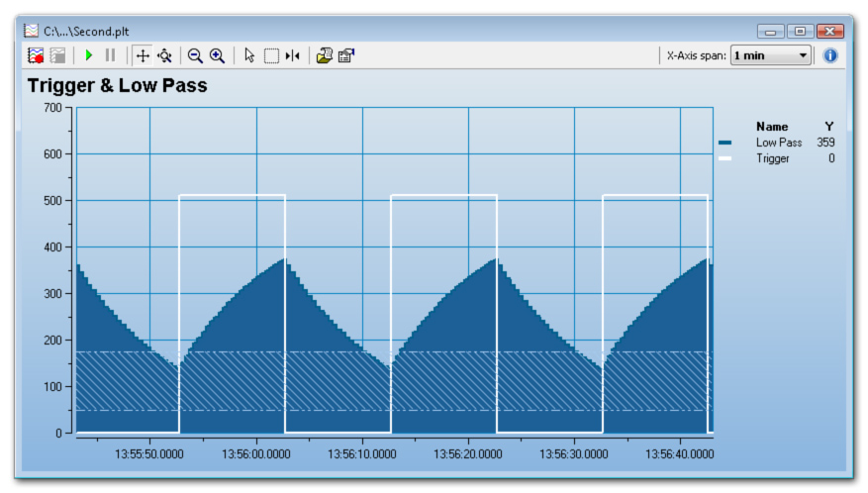Click the record plot icon with red dot

tap(37, 55)
